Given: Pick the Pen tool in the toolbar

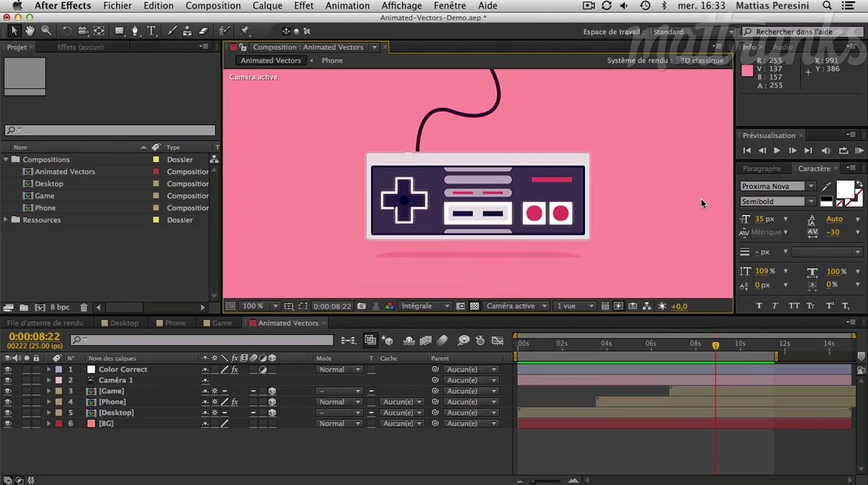Looking at the screenshot, I should pyautogui.click(x=135, y=31).
